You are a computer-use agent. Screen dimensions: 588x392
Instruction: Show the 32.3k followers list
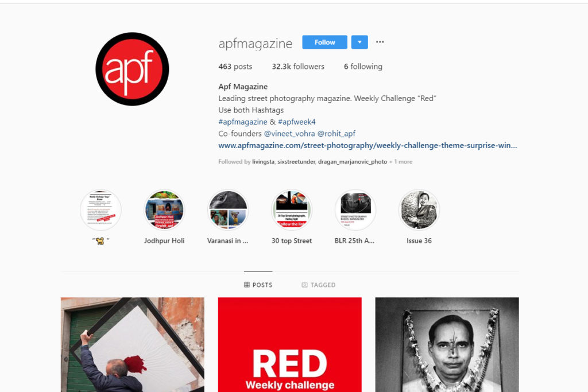click(298, 67)
